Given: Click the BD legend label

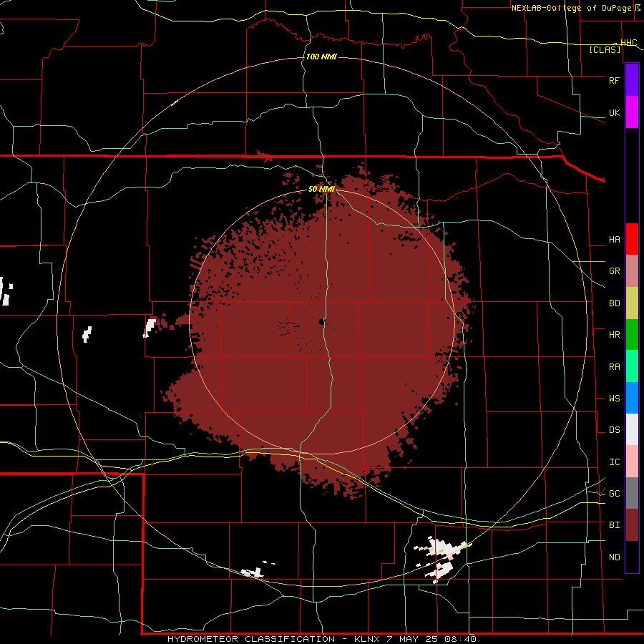Looking at the screenshot, I should coord(614,303).
